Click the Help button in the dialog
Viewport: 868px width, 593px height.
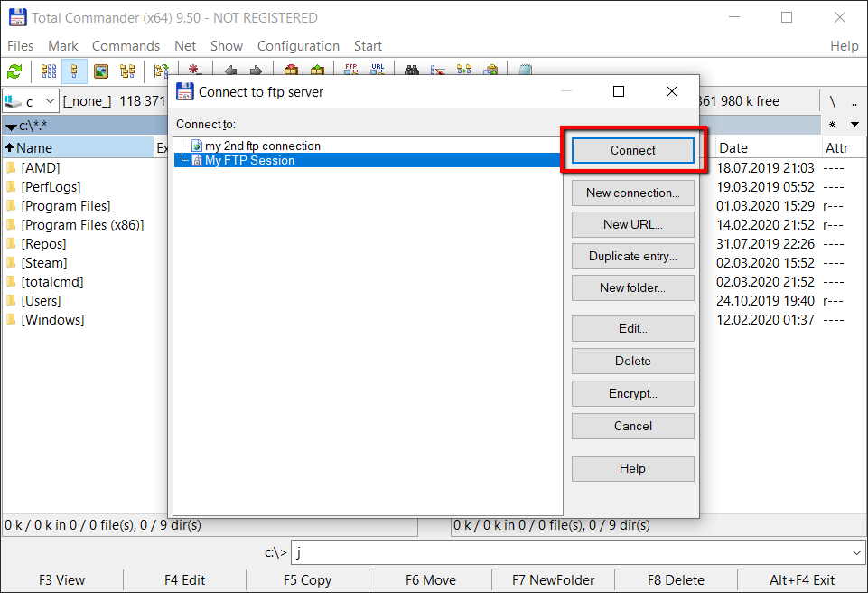(633, 469)
